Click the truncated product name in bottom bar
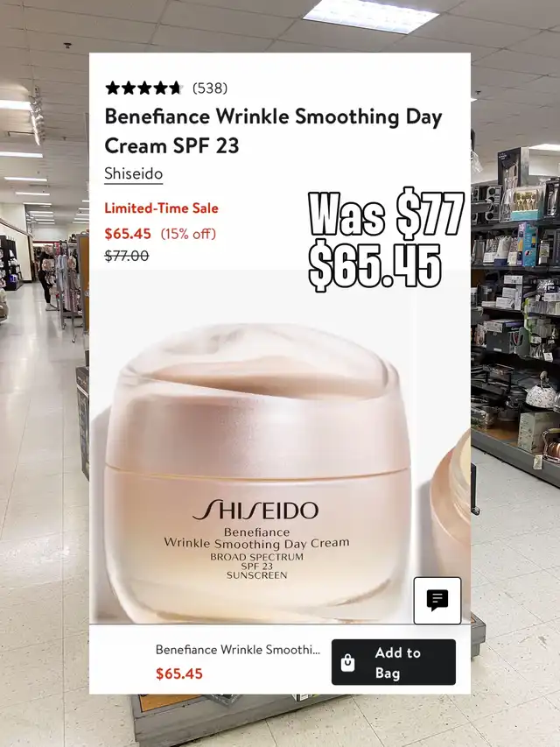Screen dimensions: 560x747 pyautogui.click(x=238, y=650)
